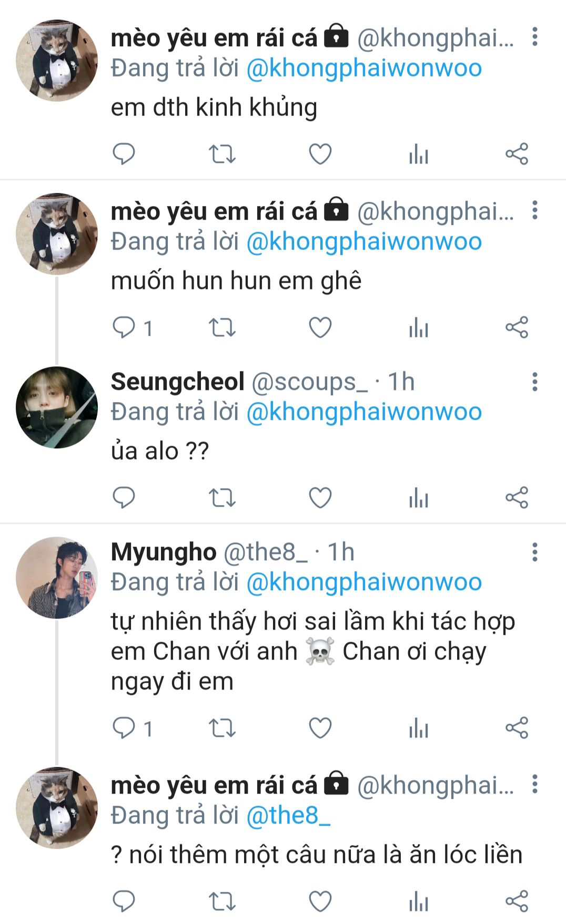Viewport: 566px width, 924px height.
Task: Open Myungho's profile name
Action: [x=164, y=552]
